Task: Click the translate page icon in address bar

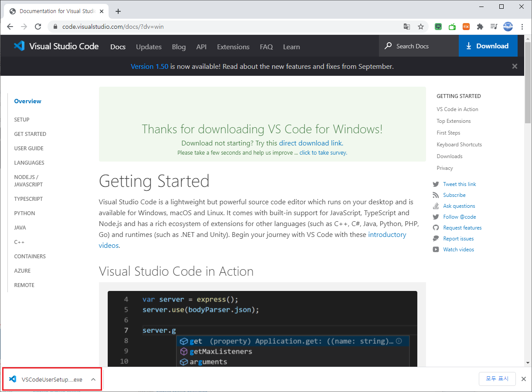Action: pos(407,27)
